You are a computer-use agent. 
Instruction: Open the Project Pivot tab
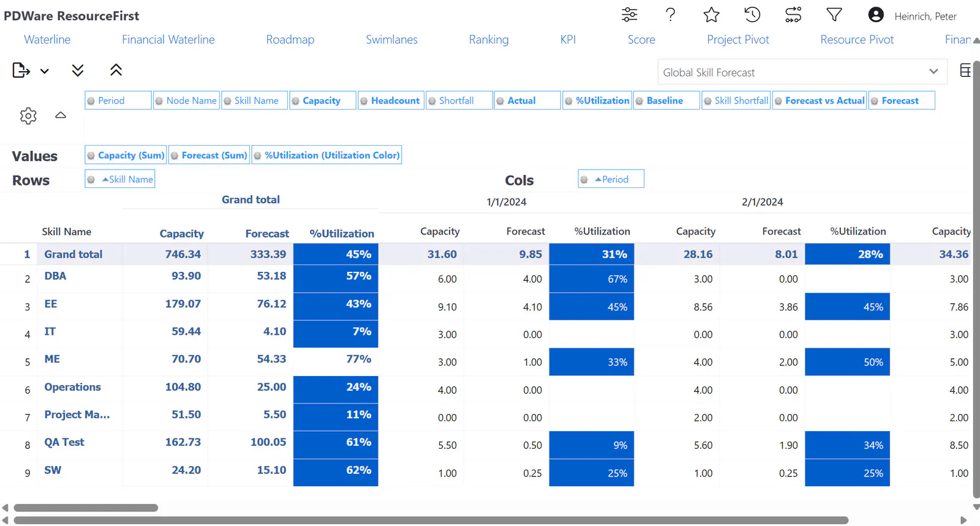738,40
